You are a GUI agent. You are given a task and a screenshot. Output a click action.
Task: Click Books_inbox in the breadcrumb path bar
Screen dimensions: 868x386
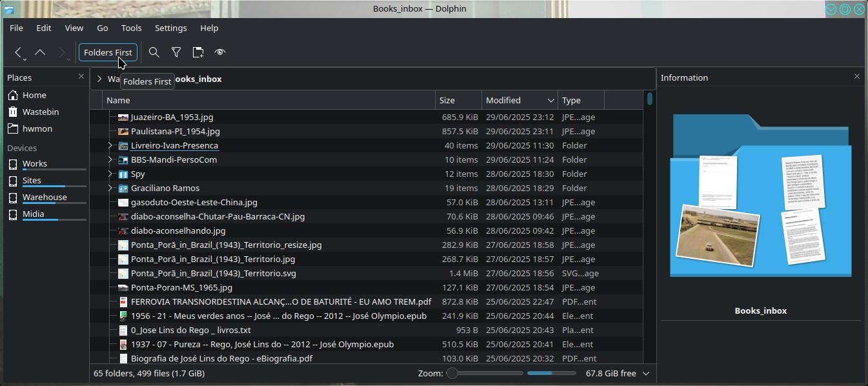coord(197,79)
